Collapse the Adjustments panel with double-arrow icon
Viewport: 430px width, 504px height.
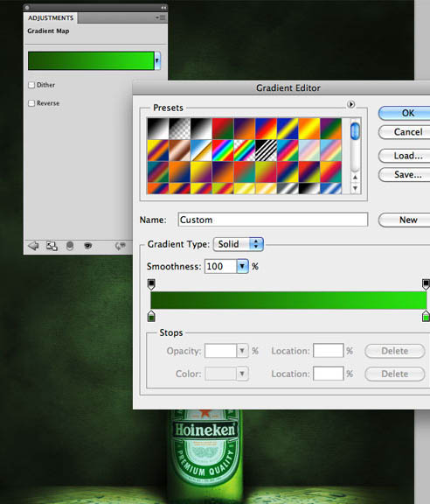163,7
